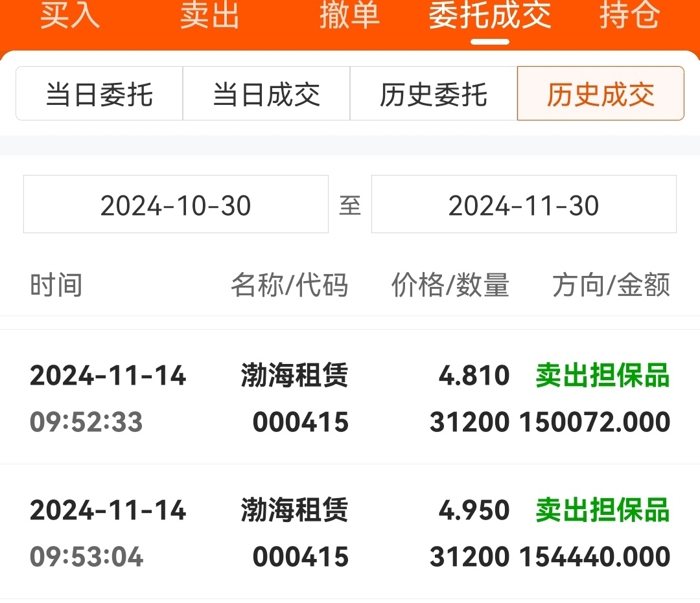Open the trade record at 09:53:04
Screen dimensions: 700x603
point(350,532)
